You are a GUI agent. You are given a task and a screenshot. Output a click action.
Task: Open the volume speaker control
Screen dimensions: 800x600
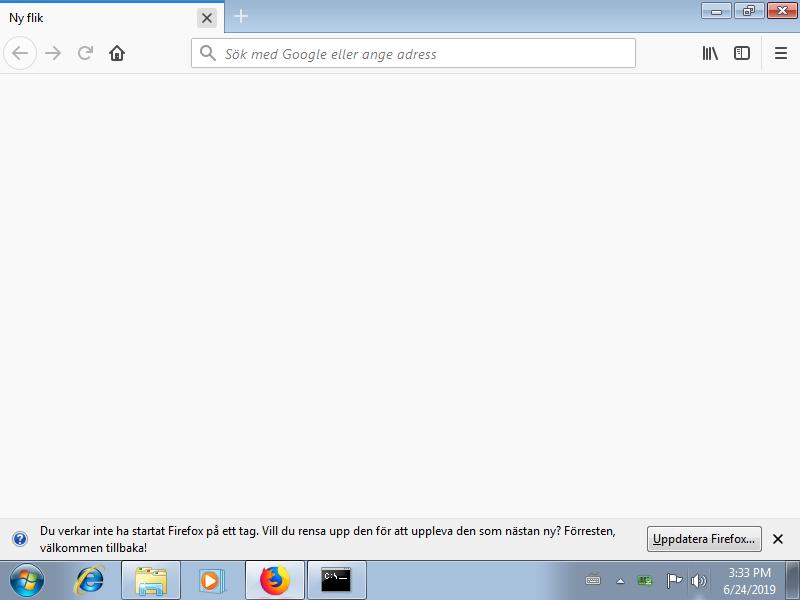(698, 581)
